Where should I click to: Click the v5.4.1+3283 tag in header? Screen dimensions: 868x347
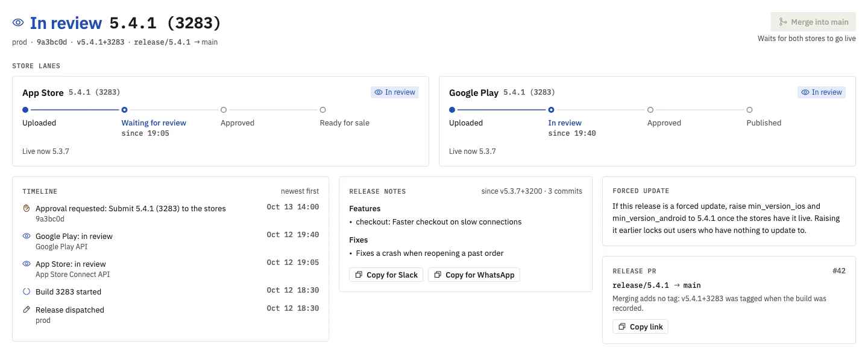pos(101,42)
